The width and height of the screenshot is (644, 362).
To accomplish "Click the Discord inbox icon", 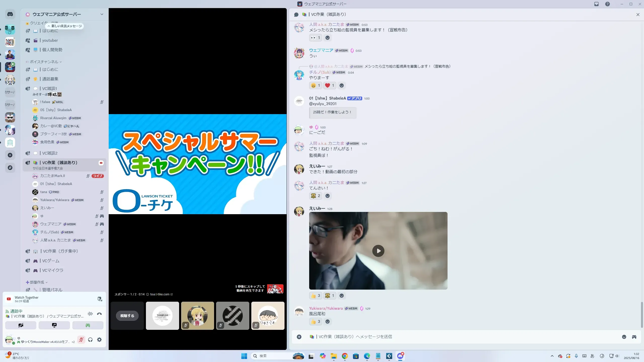I will pyautogui.click(x=596, y=4).
